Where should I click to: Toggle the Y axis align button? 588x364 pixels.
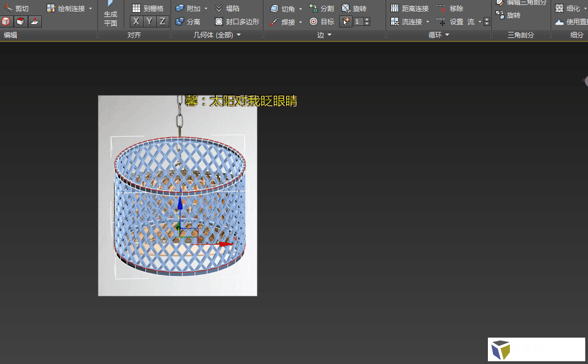(149, 21)
